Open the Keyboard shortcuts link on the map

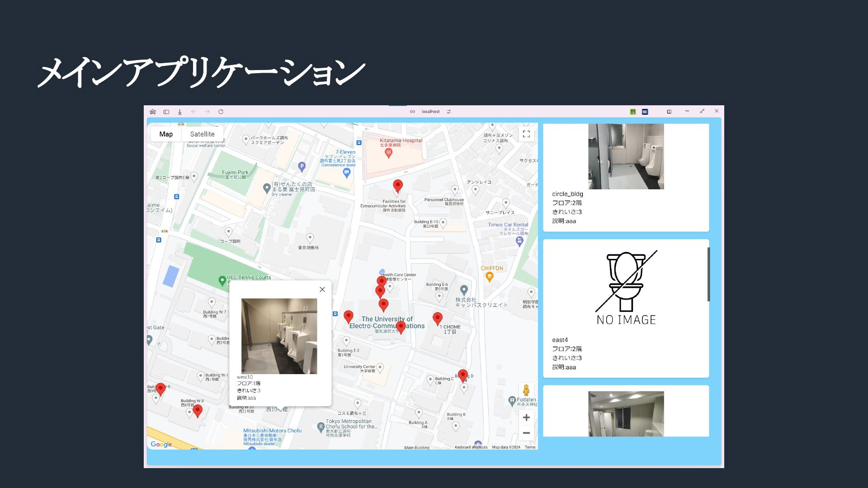[x=471, y=447]
